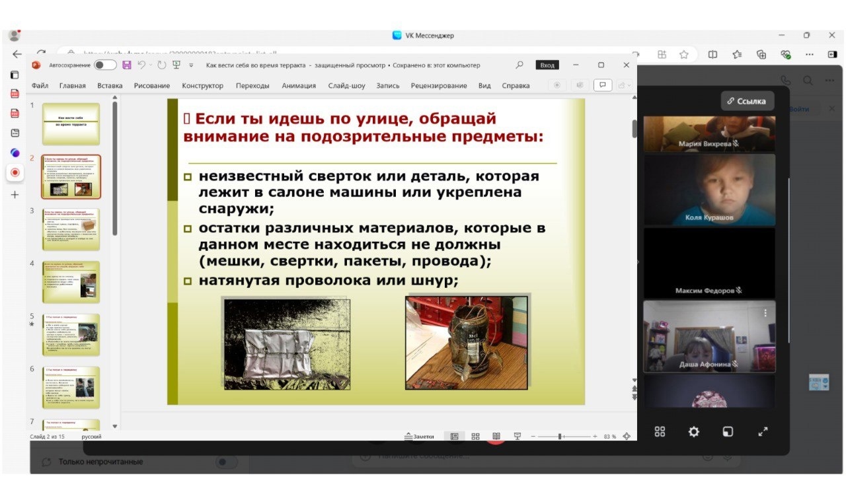Viewport: 846px width, 504px height.
Task: Expand the customize quick access toolbar arrow
Action: (x=191, y=65)
